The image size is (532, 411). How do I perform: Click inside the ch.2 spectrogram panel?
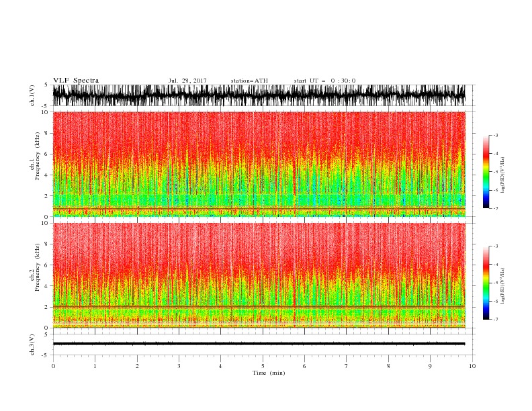259,275
